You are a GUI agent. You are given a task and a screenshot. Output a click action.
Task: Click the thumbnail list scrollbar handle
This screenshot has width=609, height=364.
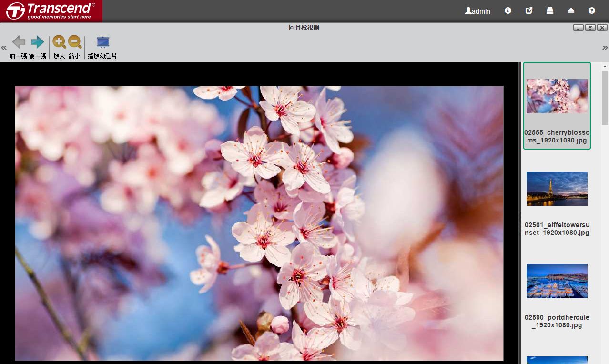(x=605, y=97)
